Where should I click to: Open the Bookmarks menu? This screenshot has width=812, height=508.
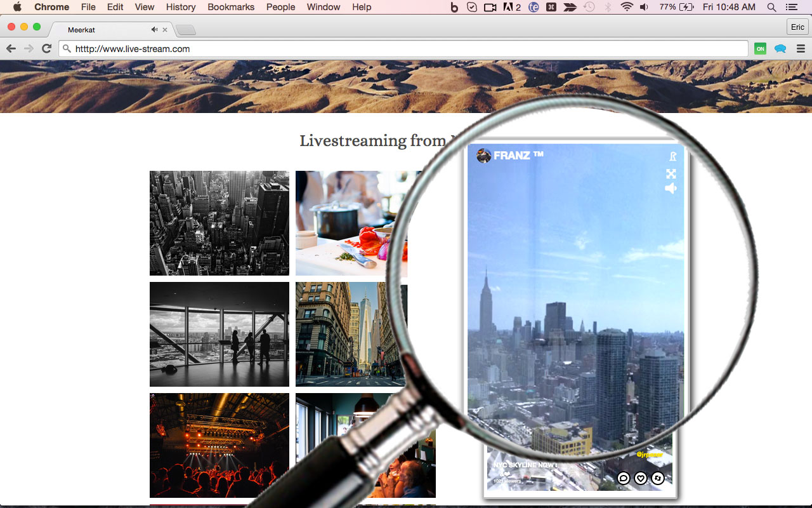(x=231, y=7)
